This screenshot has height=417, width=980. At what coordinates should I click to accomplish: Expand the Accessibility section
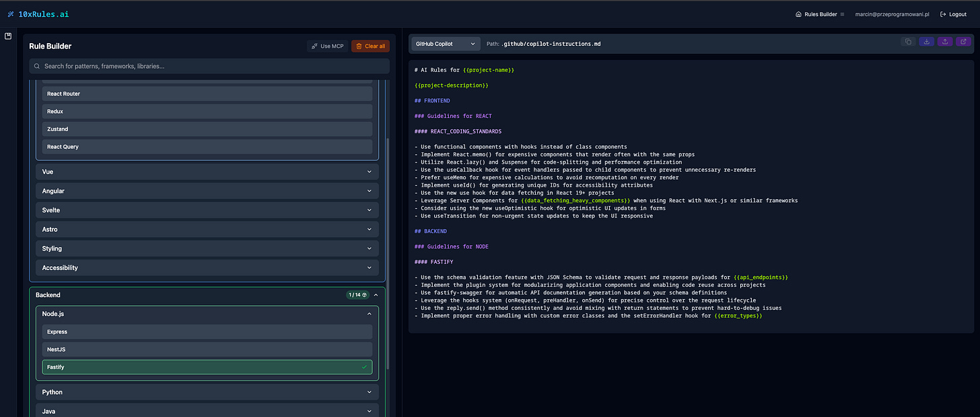207,267
